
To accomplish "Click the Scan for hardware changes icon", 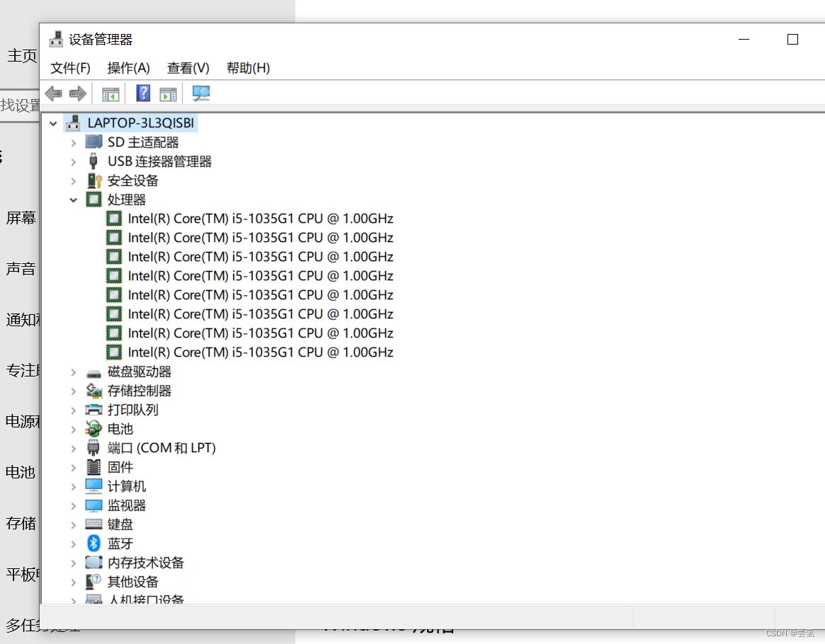I will point(200,93).
